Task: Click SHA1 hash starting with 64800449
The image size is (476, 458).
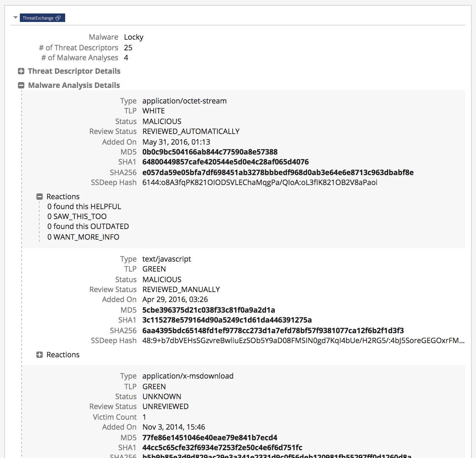Action: click(x=225, y=162)
